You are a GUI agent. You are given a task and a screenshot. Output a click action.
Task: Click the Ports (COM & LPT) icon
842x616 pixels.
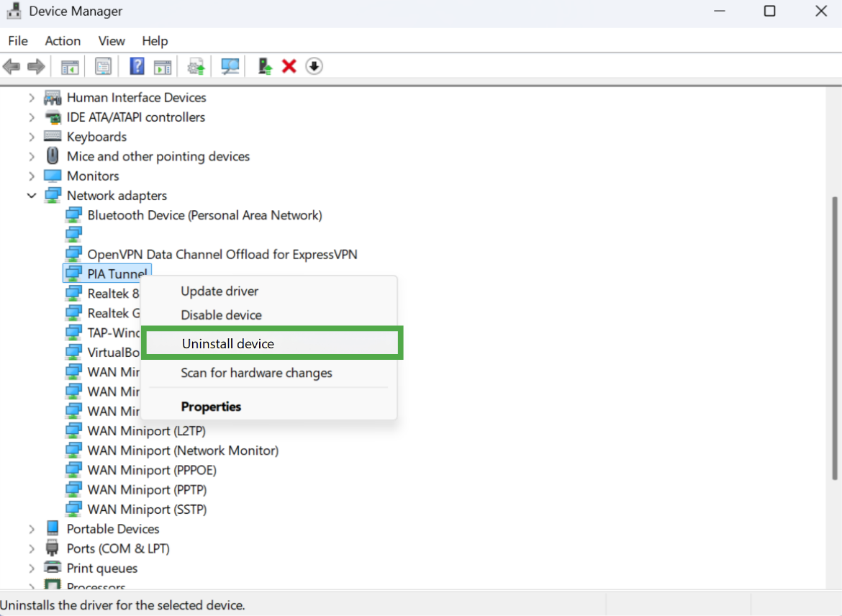click(x=52, y=548)
